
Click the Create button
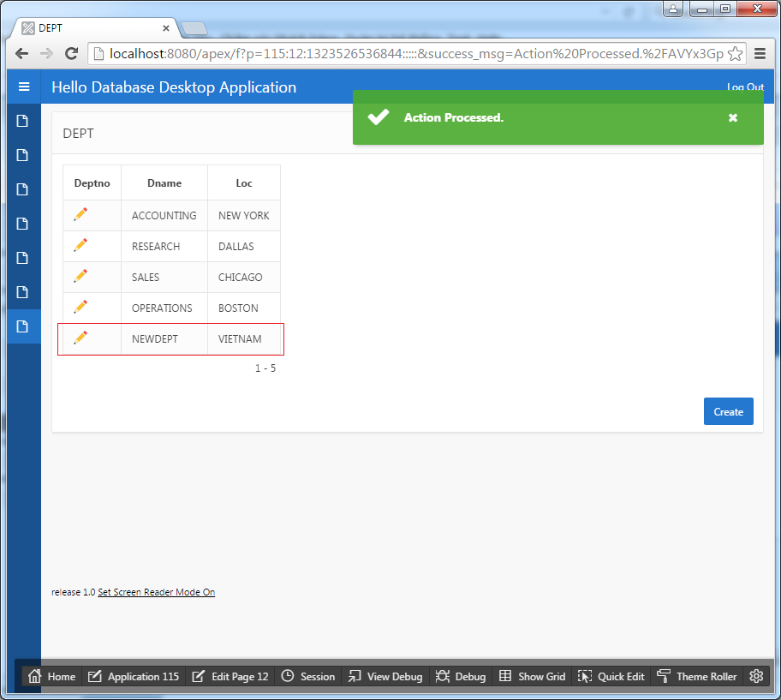pyautogui.click(x=728, y=411)
